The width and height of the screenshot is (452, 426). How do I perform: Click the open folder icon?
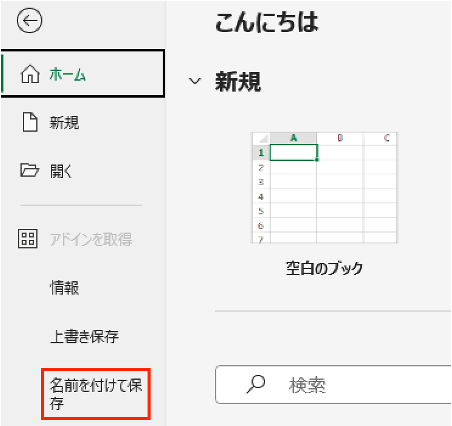tap(29, 170)
